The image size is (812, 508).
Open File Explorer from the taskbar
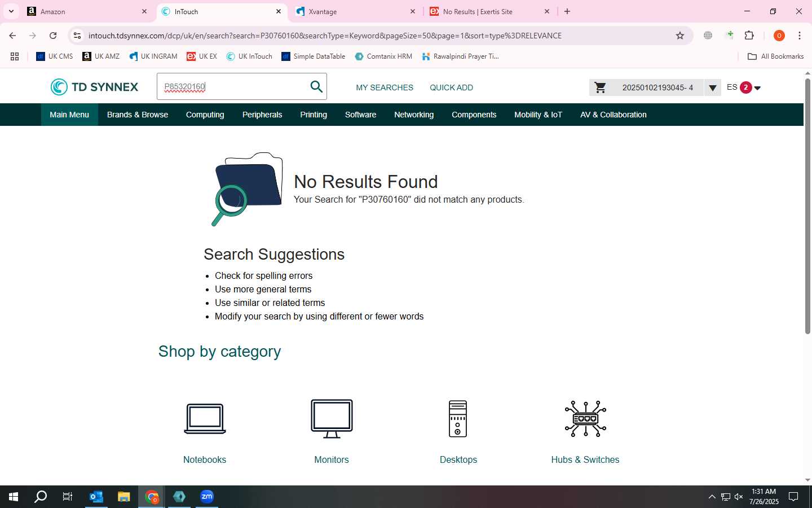[x=123, y=497]
